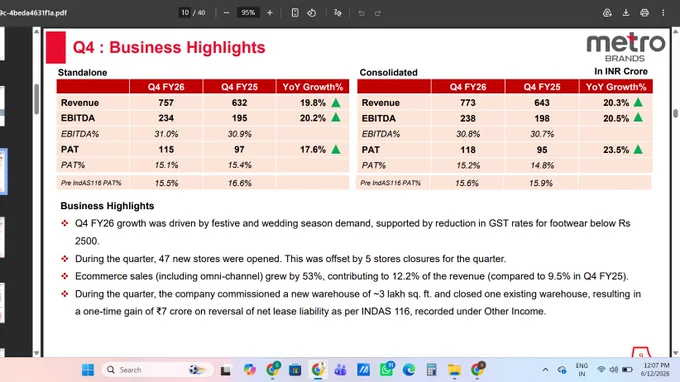This screenshot has height=382, width=680.
Task: Open the volume control in the tray
Action: [x=613, y=370]
